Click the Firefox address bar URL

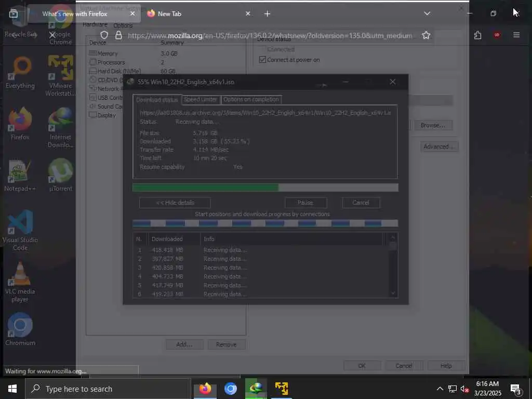coord(270,36)
